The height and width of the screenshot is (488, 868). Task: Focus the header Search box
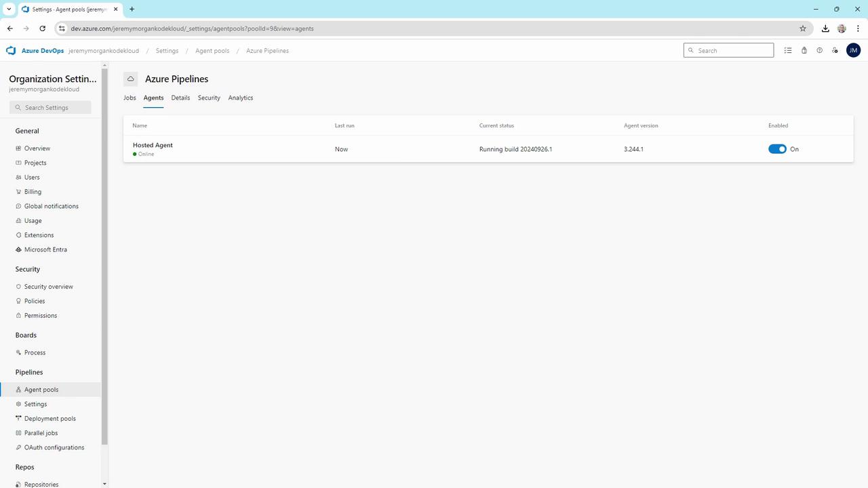(728, 50)
